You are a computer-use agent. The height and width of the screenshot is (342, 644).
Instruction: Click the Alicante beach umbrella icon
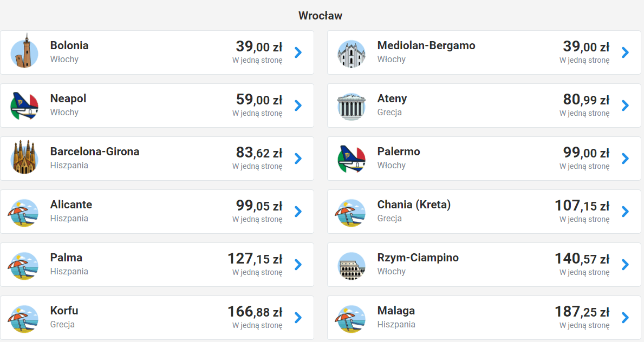[24, 212]
